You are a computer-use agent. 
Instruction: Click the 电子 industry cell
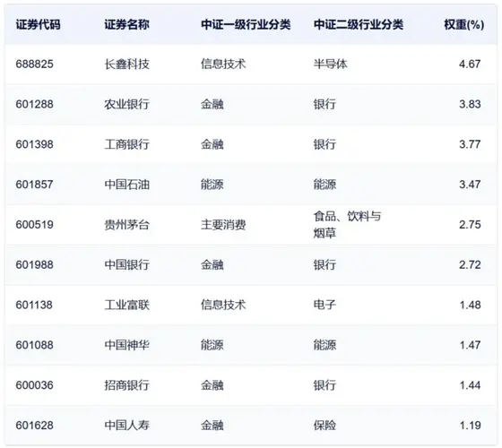click(x=325, y=305)
